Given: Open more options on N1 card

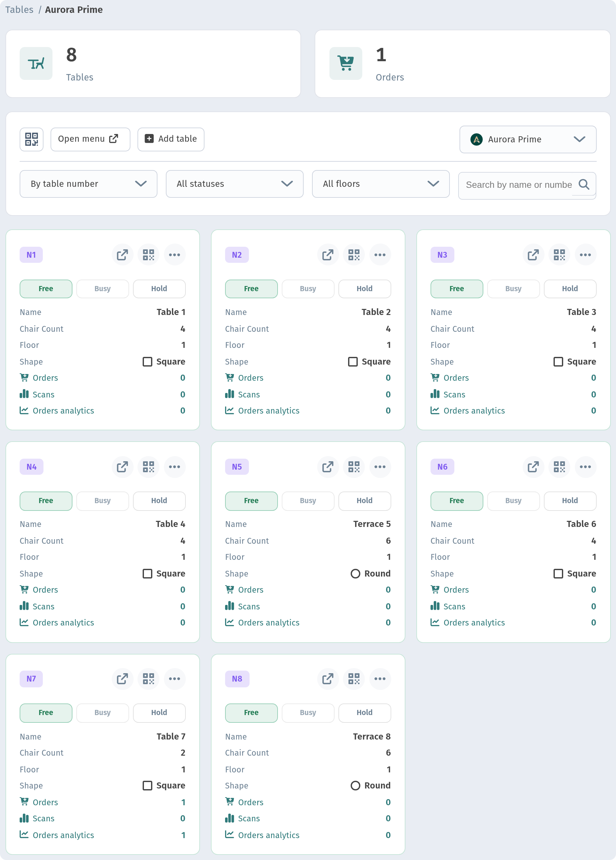Looking at the screenshot, I should 175,255.
